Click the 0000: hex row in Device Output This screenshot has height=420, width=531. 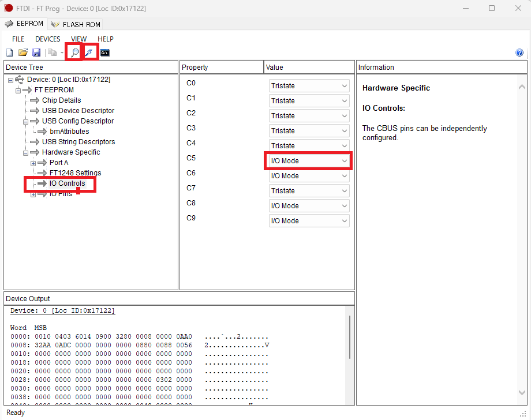(x=140, y=336)
